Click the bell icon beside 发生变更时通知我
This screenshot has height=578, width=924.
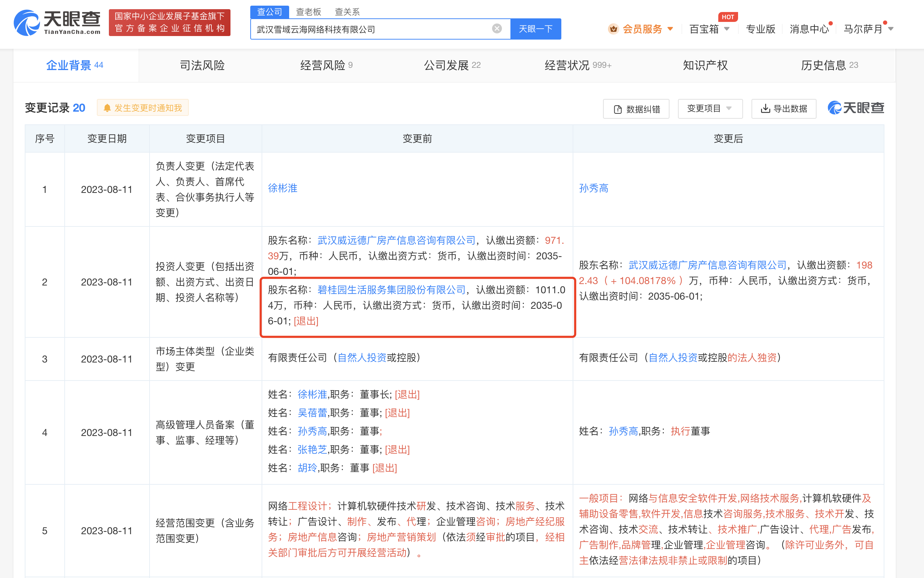(108, 107)
